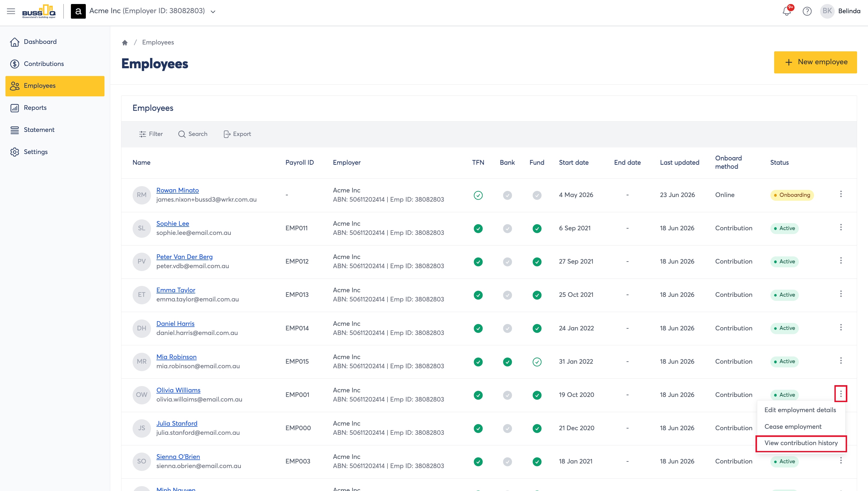
Task: Select View contribution history
Action: coord(801,443)
